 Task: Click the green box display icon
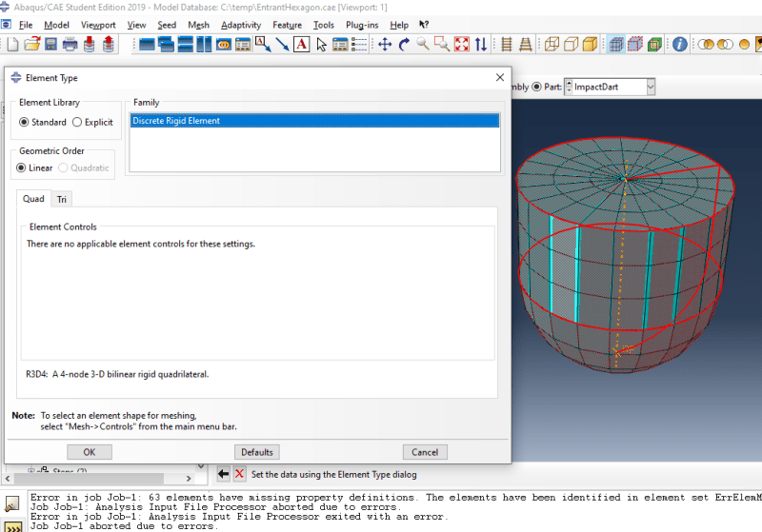[654, 45]
